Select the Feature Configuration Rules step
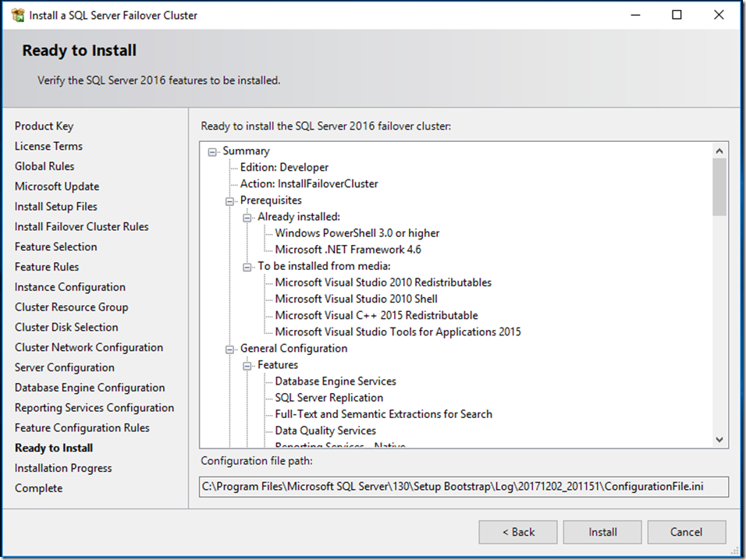This screenshot has width=746, height=560. [x=82, y=428]
